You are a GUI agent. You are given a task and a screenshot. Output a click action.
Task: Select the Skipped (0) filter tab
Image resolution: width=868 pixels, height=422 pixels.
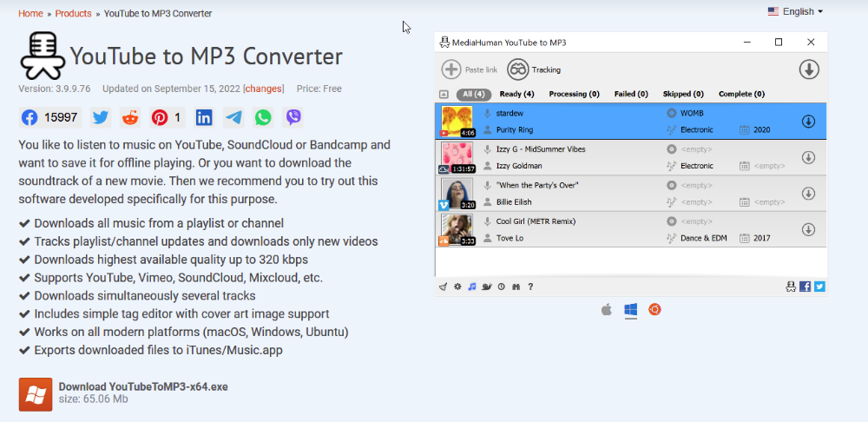click(683, 94)
